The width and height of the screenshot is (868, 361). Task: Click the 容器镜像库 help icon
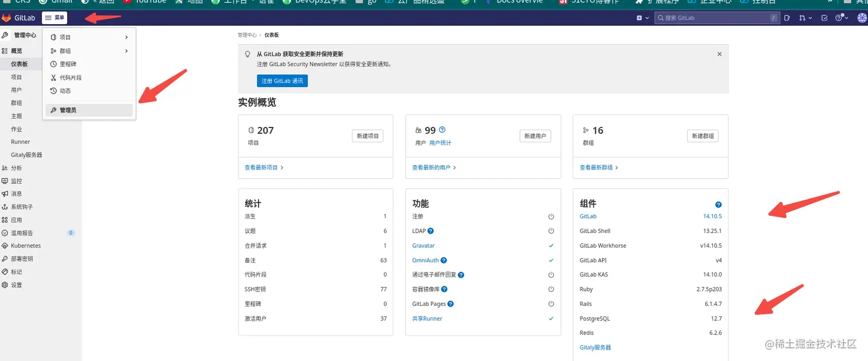(x=444, y=289)
